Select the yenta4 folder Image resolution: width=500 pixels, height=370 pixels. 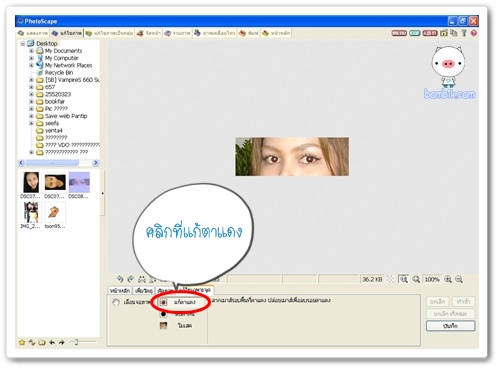53,131
